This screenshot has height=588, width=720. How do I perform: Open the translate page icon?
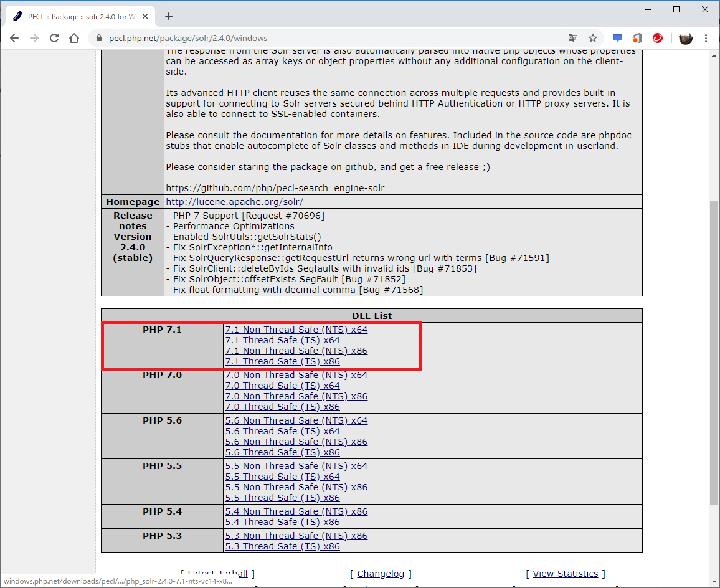coord(572,38)
